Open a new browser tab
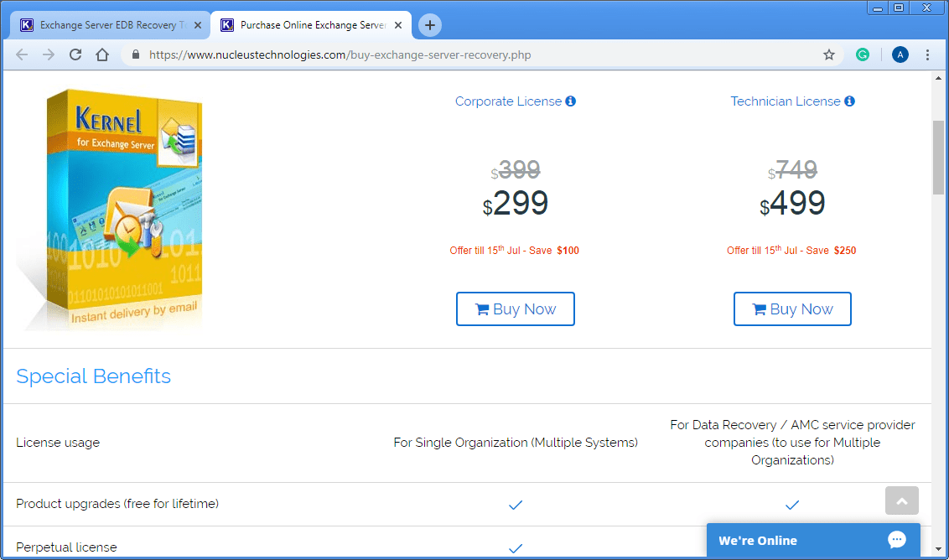Viewport: 949px width, 560px height. [x=430, y=25]
